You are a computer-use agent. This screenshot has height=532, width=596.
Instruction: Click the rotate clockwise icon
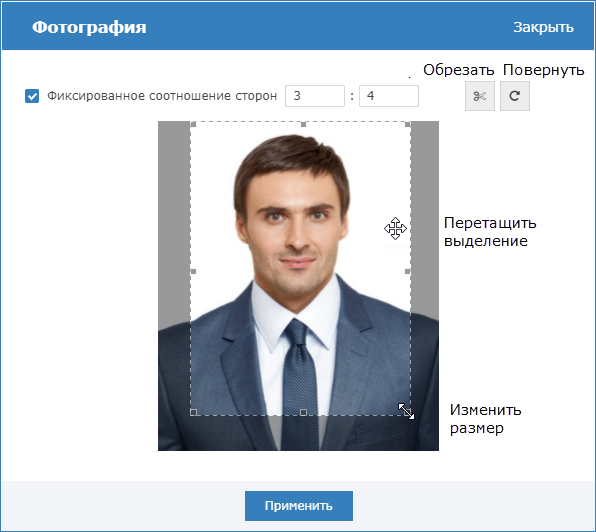[x=515, y=96]
